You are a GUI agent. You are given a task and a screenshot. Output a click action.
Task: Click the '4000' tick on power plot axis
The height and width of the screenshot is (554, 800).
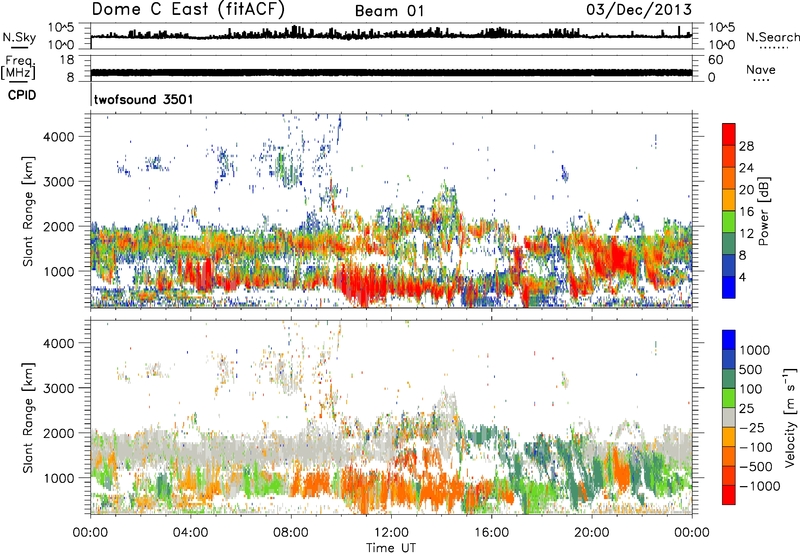pos(59,137)
